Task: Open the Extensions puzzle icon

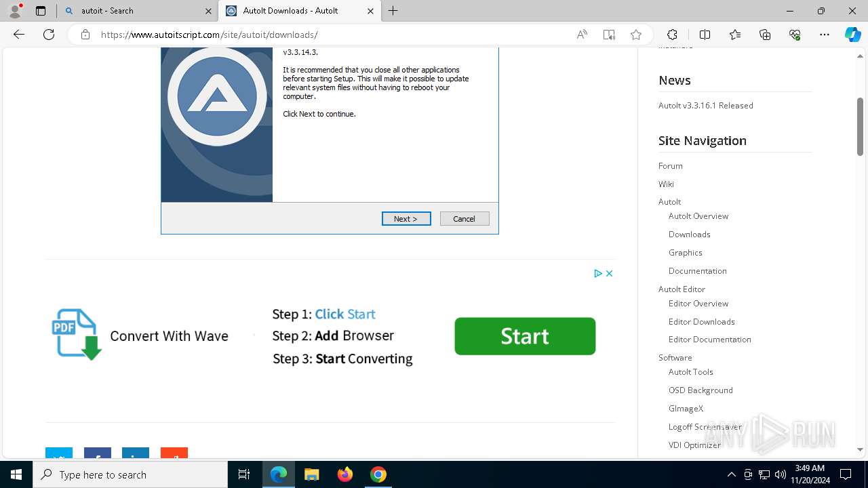Action: 672,35
